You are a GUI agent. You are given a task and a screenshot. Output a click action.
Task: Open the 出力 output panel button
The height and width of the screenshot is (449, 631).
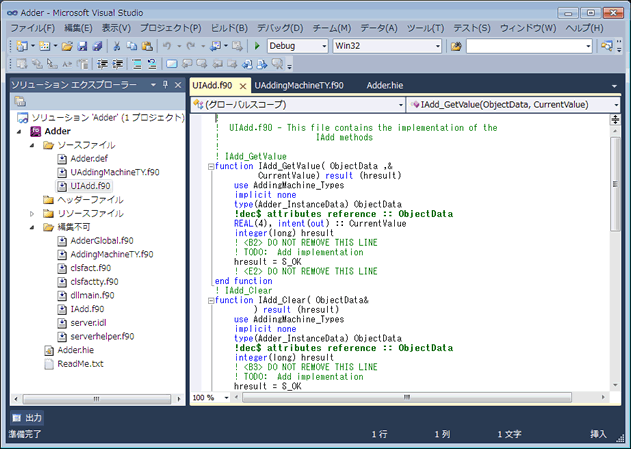click(27, 416)
